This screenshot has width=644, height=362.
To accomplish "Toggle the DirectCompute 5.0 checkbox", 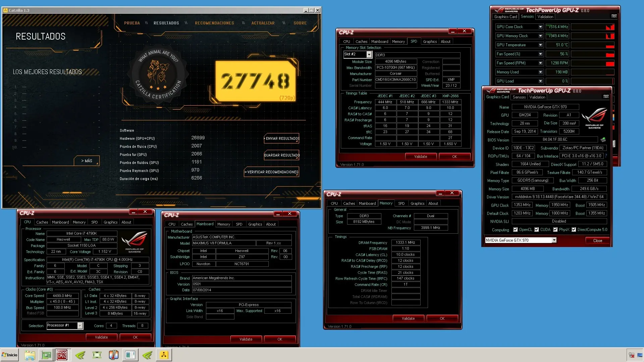I will point(574,230).
